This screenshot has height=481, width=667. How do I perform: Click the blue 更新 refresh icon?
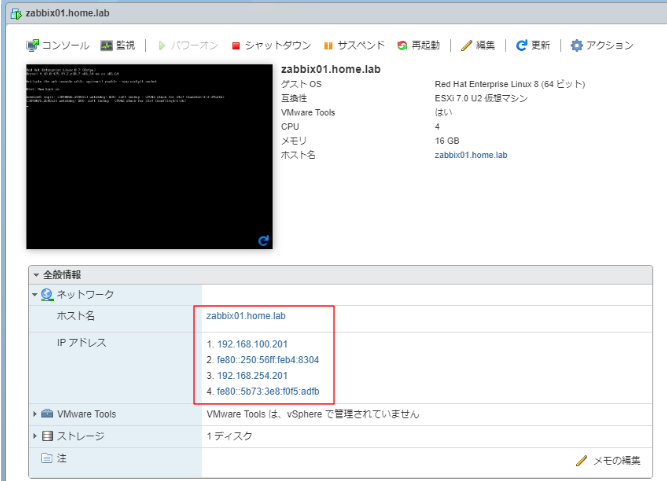tap(521, 45)
